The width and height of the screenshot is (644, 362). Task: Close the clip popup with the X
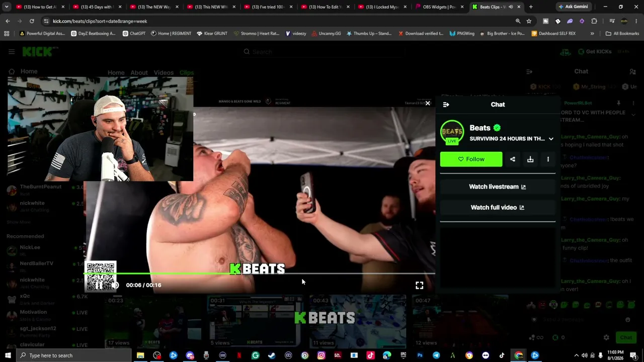coord(428,103)
